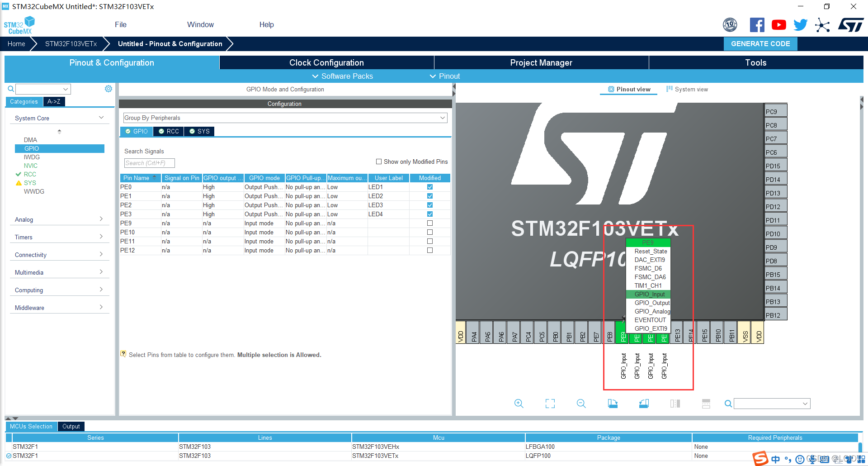
Task: Click the Search Signals input field
Action: (149, 163)
